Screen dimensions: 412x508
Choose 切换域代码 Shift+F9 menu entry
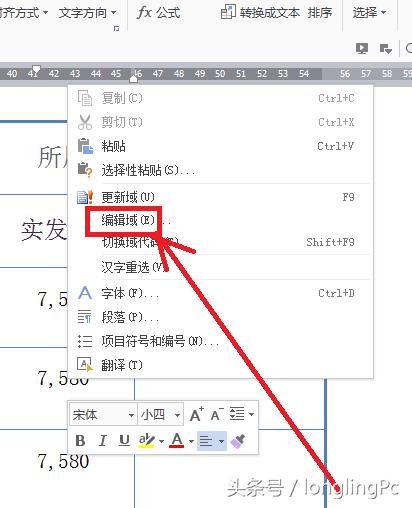click(x=220, y=242)
